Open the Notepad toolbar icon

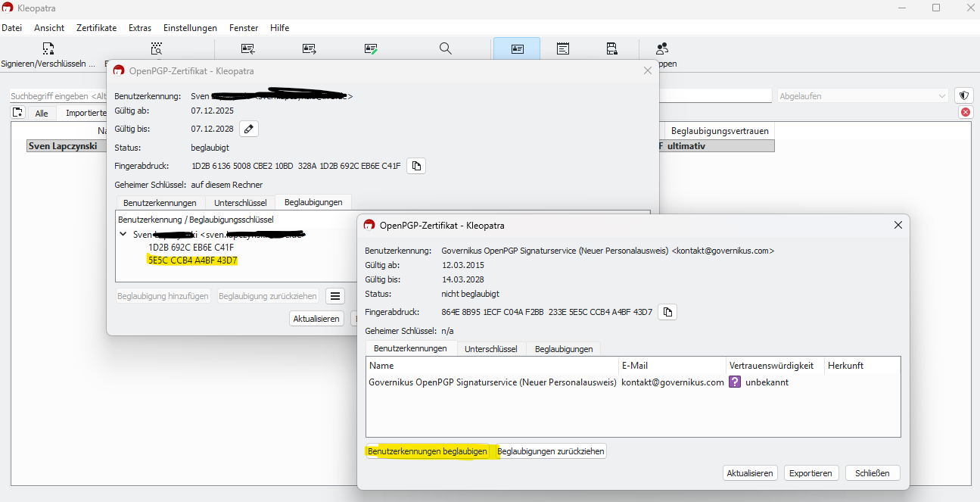pyautogui.click(x=563, y=49)
